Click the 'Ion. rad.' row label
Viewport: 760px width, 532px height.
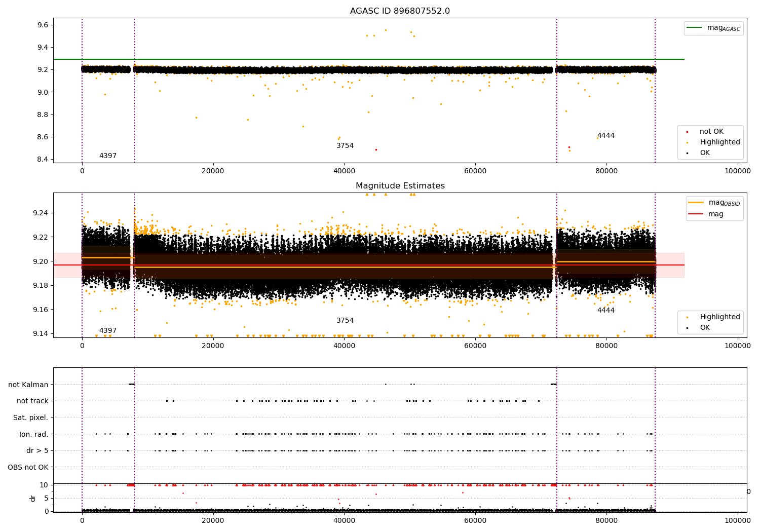[x=34, y=434]
